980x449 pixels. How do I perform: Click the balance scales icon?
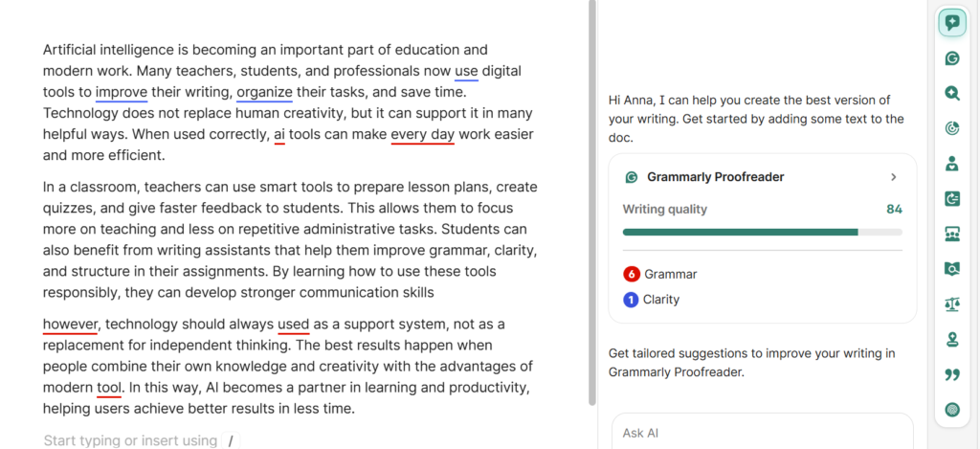click(951, 304)
